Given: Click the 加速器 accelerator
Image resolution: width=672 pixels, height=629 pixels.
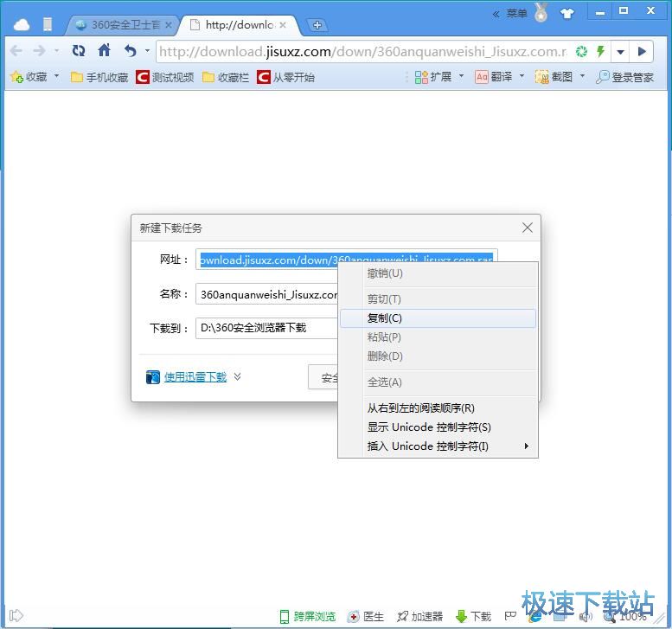Looking at the screenshot, I should (420, 617).
